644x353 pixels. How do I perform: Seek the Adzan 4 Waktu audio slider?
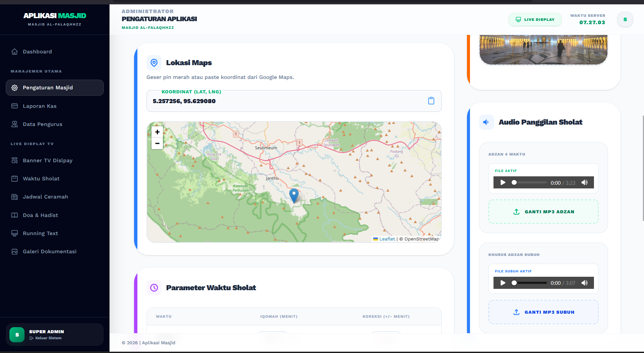[x=529, y=183]
